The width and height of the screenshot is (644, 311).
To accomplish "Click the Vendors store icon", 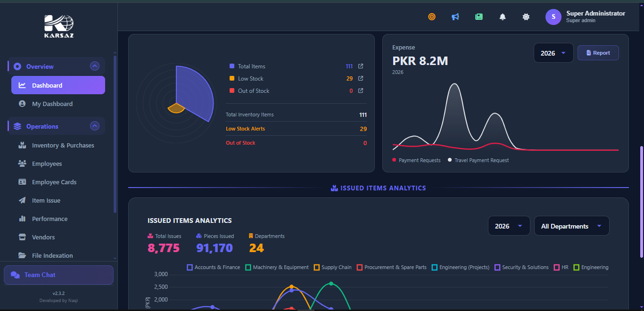I will click(22, 237).
